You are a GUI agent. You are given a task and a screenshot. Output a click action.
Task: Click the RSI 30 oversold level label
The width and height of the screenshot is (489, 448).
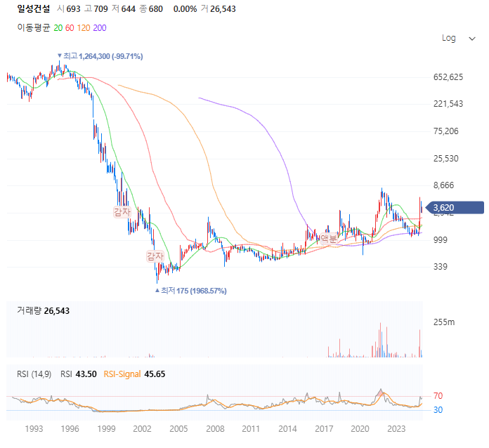(x=438, y=410)
